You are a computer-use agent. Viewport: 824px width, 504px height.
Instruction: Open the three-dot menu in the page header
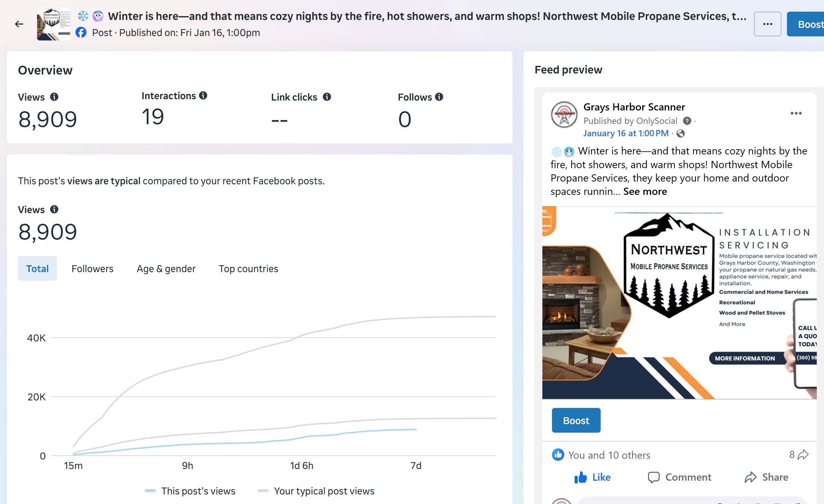(x=767, y=24)
